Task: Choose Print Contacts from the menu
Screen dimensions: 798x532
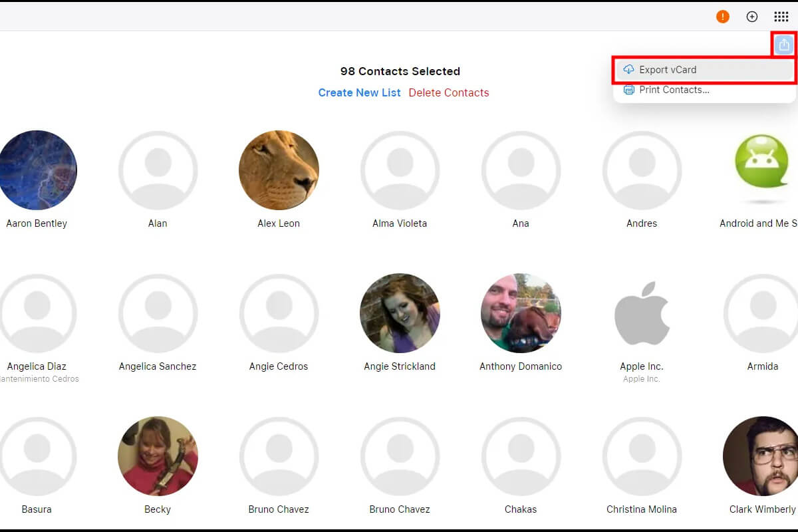Action: coord(674,90)
